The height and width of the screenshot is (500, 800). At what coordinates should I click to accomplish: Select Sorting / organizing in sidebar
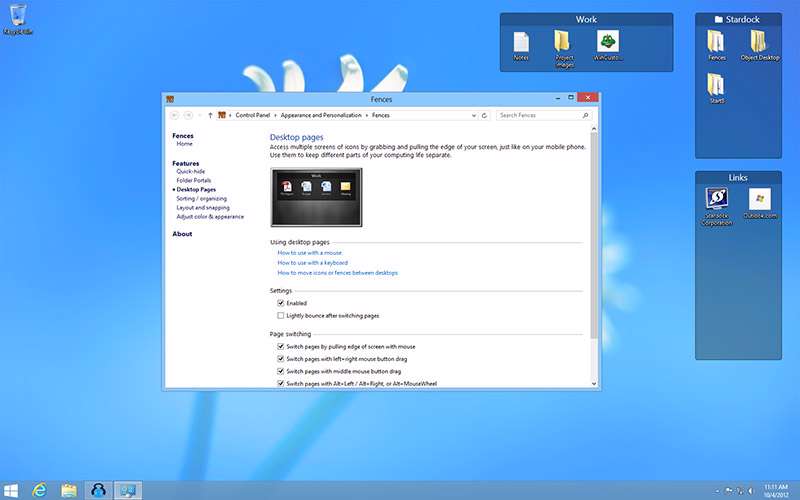click(201, 198)
